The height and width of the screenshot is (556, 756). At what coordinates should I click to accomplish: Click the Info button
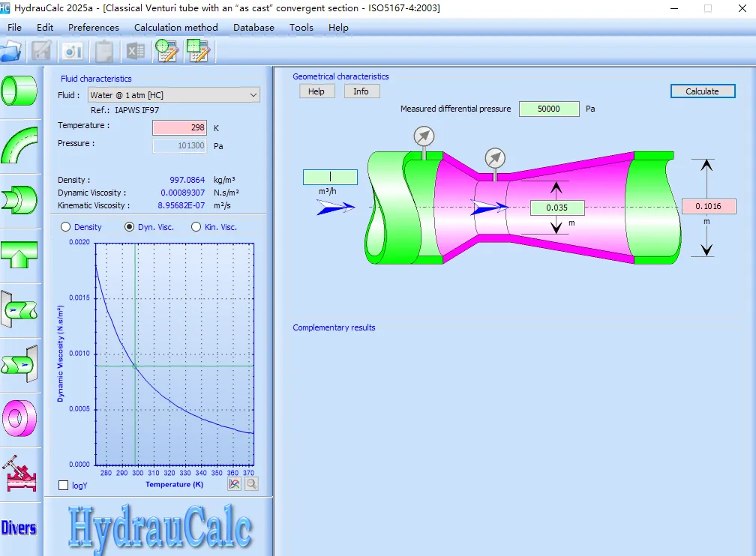361,91
